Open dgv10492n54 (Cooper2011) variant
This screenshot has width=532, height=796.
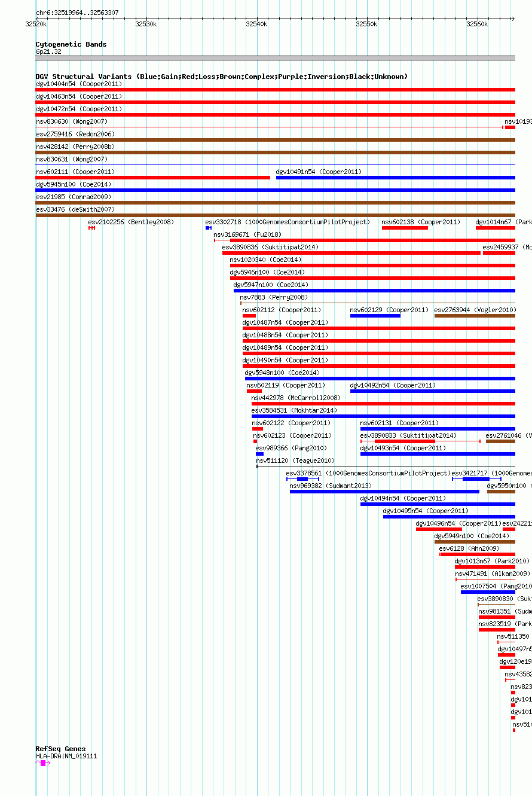[x=433, y=391]
